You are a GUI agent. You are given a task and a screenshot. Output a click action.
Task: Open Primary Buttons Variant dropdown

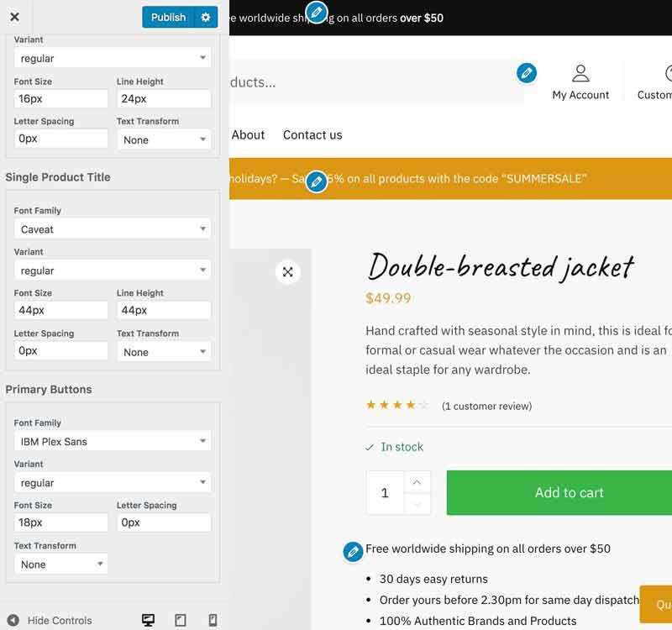click(113, 482)
